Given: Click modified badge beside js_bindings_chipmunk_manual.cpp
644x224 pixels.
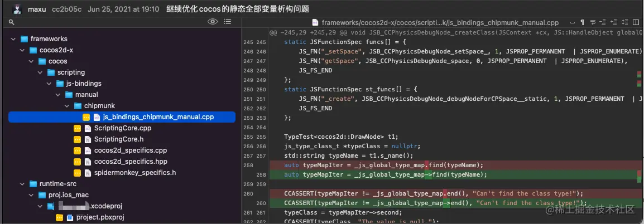Looking at the screenshot, I should tap(86, 117).
